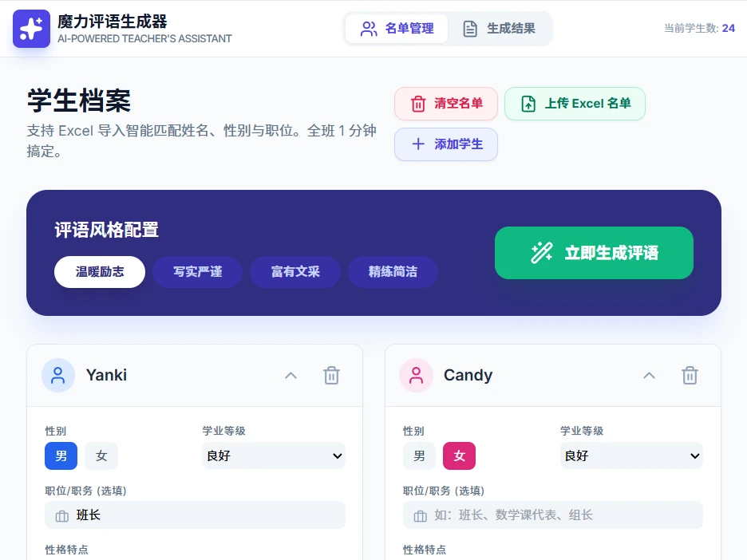Click briefcase icon in Yanki's position field
The height and width of the screenshot is (560, 747).
(x=61, y=516)
